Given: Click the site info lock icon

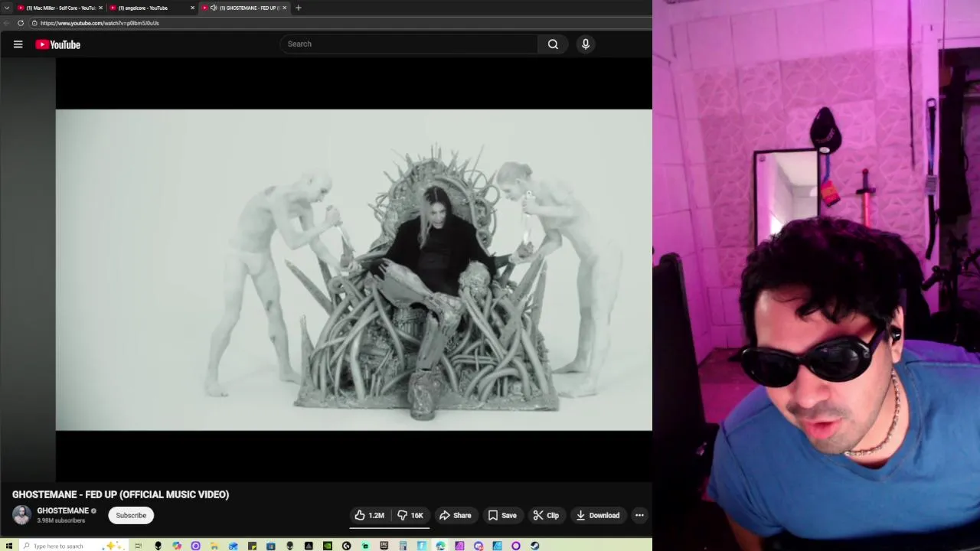Looking at the screenshot, I should [x=34, y=23].
